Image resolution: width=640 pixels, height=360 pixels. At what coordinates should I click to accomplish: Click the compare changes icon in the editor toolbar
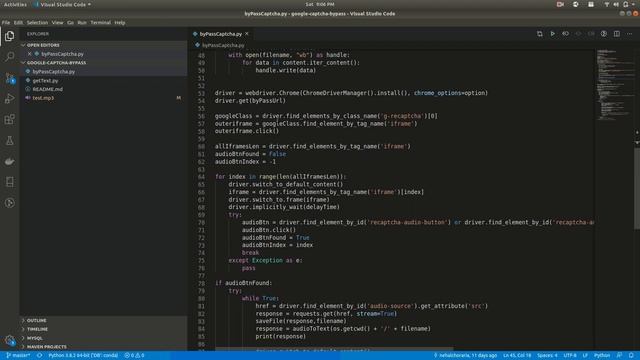(x=540, y=34)
